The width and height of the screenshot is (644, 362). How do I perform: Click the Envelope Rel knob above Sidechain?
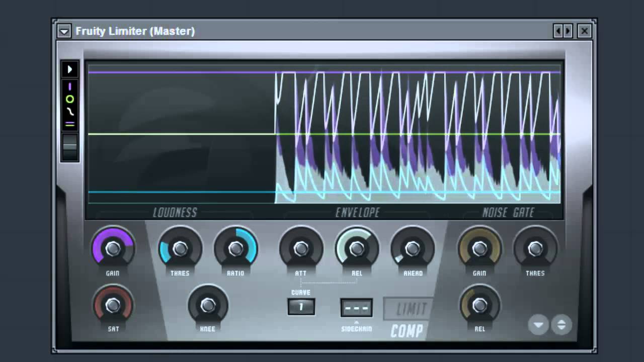coord(357,248)
